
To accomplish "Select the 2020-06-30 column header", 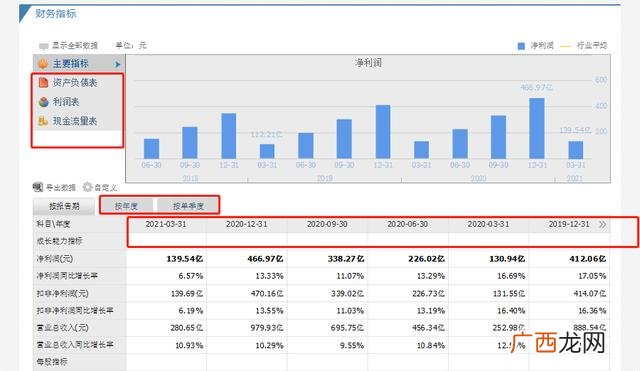I will point(408,224).
